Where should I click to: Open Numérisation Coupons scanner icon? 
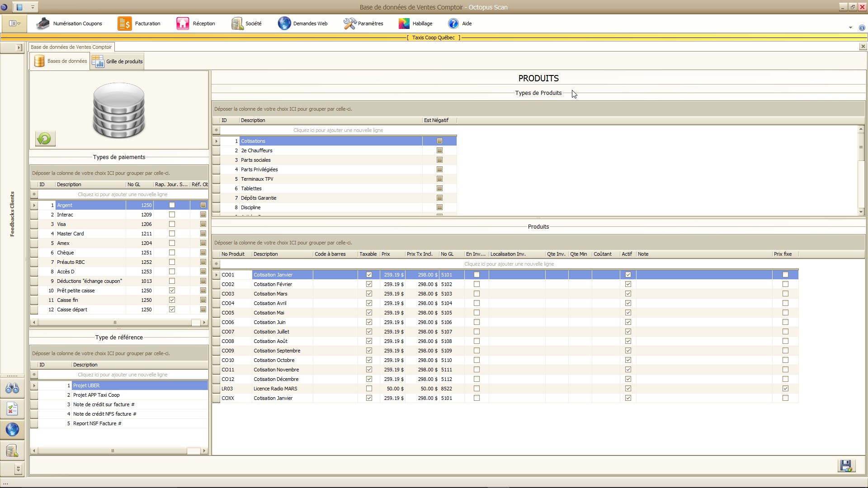point(43,23)
